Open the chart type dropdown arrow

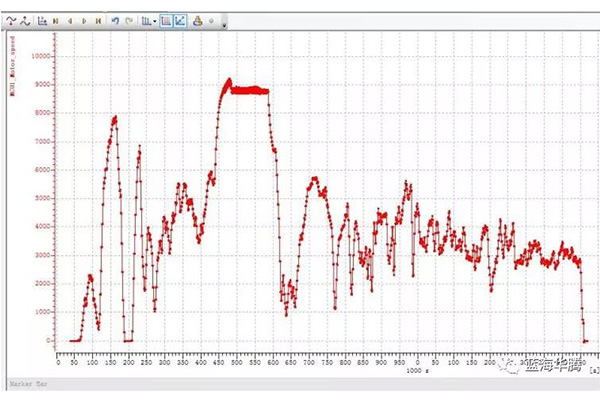tap(155, 21)
